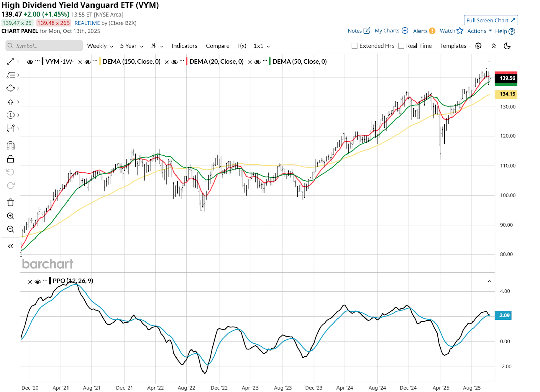
Task: Click the REALTIME data link
Action: click(x=87, y=23)
